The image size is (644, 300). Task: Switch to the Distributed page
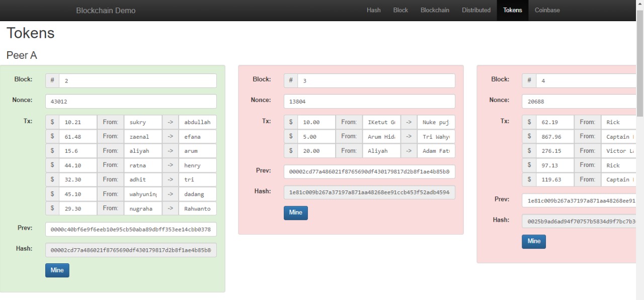tap(476, 10)
